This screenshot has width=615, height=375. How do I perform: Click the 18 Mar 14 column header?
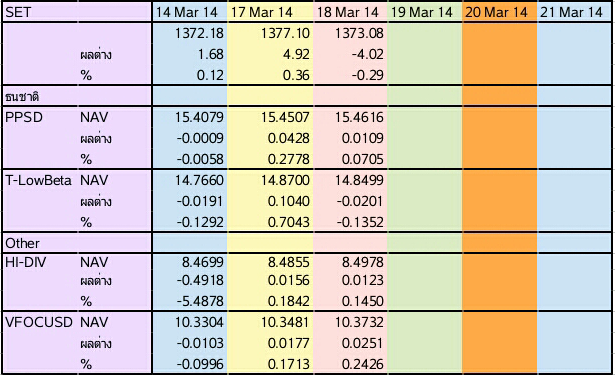(350, 12)
